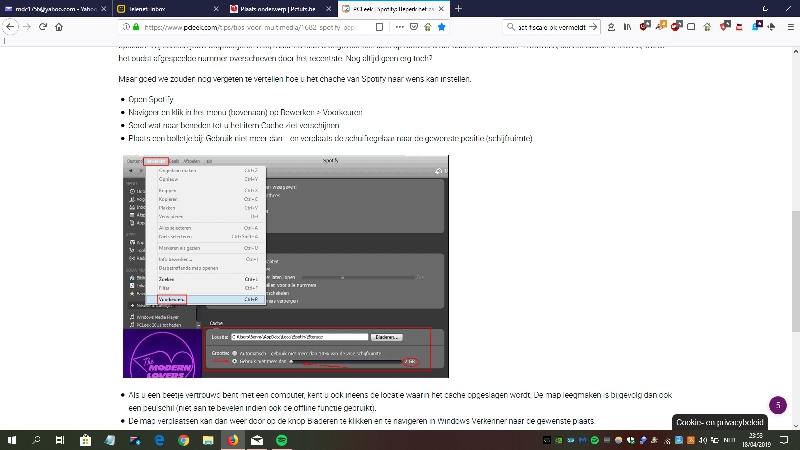Toggle reader view in address bar
Screen dimensions: 800x450
click(379, 27)
